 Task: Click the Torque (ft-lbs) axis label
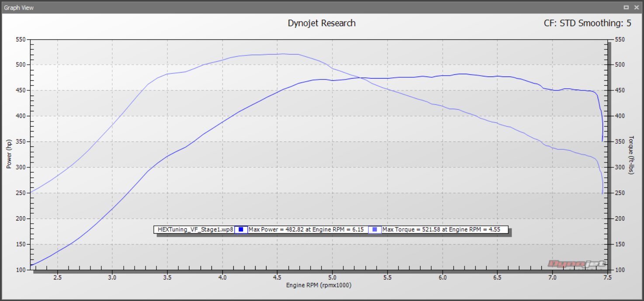(631, 155)
